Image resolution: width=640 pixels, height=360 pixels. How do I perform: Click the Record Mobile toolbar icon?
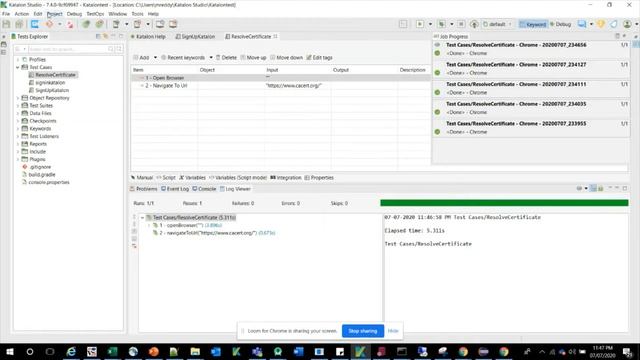point(116,24)
